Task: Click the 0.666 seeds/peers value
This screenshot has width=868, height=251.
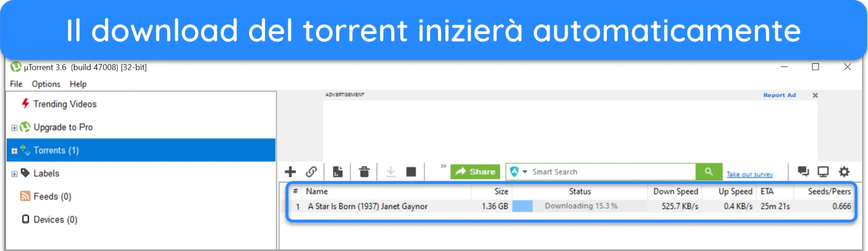Action: pos(842,206)
